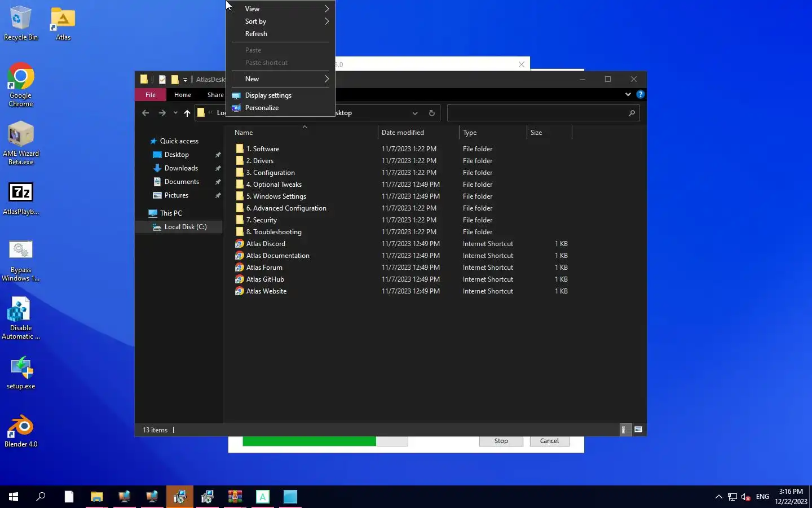Sort by the Type column header
Image resolution: width=812 pixels, height=508 pixels.
tap(493, 132)
